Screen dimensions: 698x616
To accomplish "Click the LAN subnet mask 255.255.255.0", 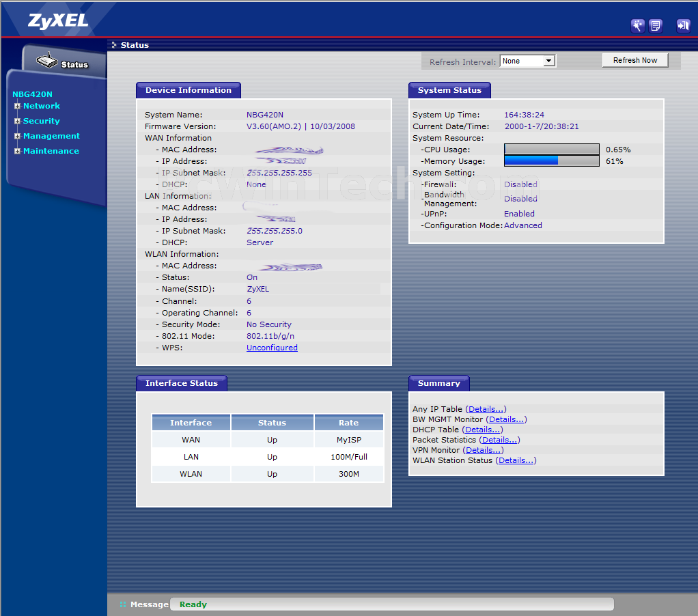I will [x=275, y=231].
